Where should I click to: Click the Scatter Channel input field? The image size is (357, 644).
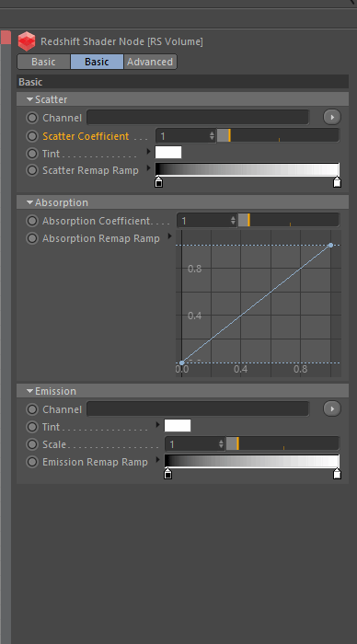tap(198, 118)
